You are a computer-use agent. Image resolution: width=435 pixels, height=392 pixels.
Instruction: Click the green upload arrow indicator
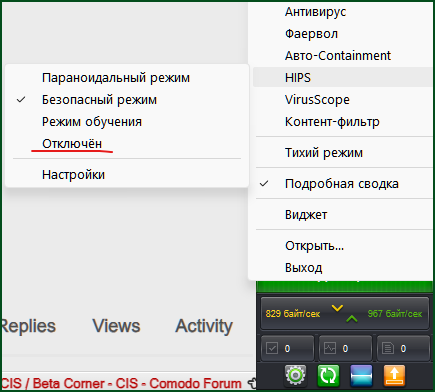point(352,319)
